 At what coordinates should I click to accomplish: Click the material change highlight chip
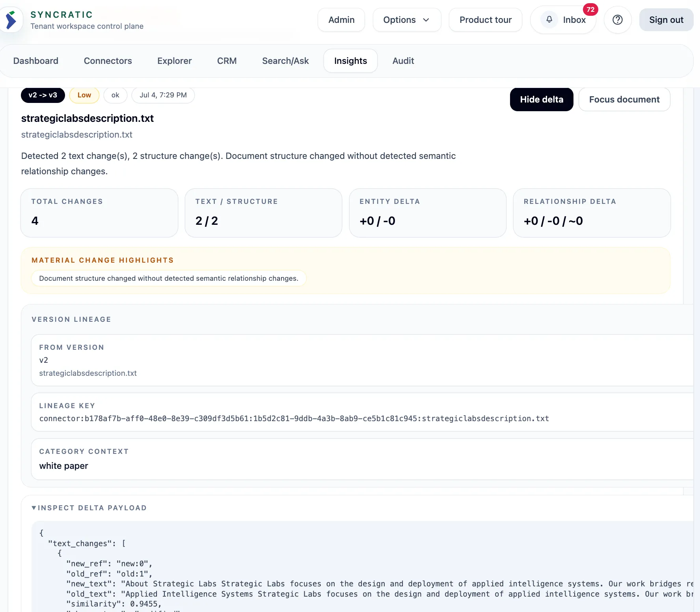[169, 278]
